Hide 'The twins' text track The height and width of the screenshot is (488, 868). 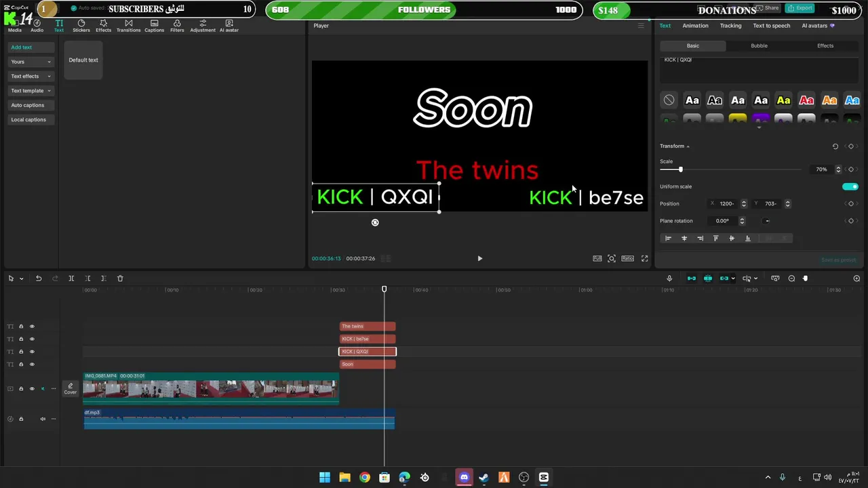(32, 326)
